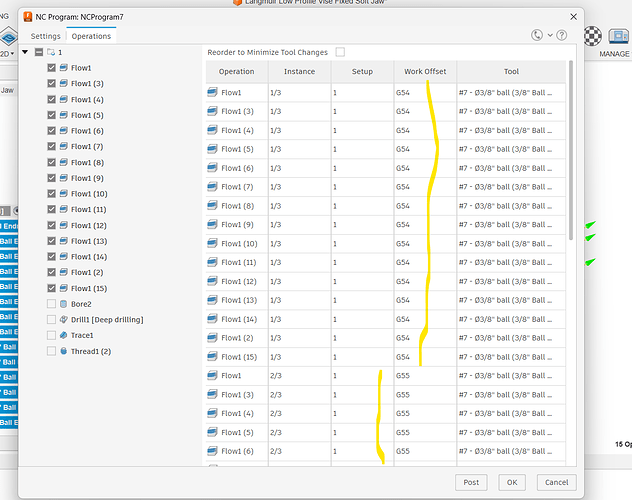The width and height of the screenshot is (632, 500).
Task: Click the setup folder icon in tree root
Action: pyautogui.click(x=51, y=52)
